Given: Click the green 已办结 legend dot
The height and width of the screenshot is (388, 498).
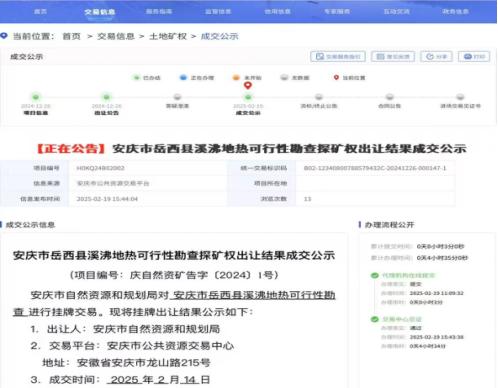Looking at the screenshot, I should pyautogui.click(x=136, y=78).
